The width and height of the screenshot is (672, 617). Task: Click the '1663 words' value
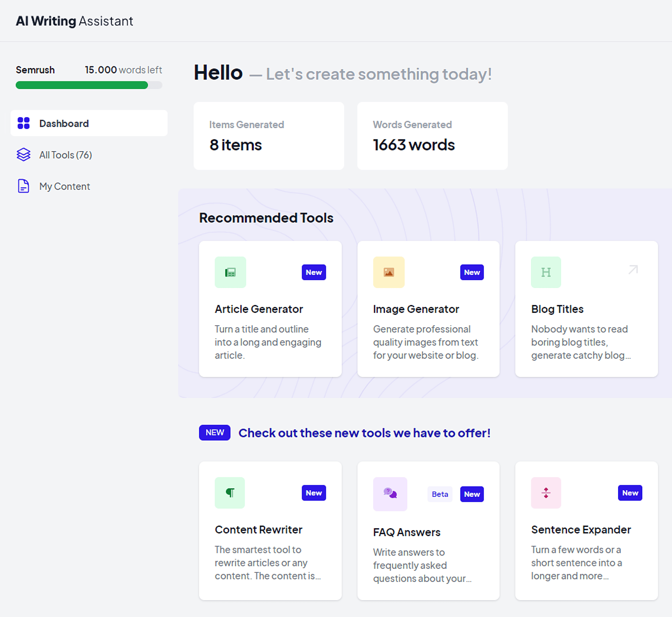(414, 145)
